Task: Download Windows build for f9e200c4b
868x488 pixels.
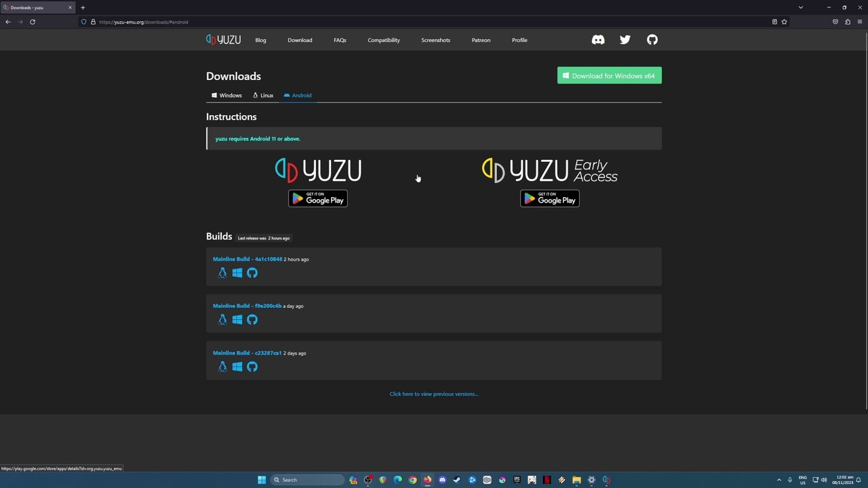Action: [x=237, y=320]
